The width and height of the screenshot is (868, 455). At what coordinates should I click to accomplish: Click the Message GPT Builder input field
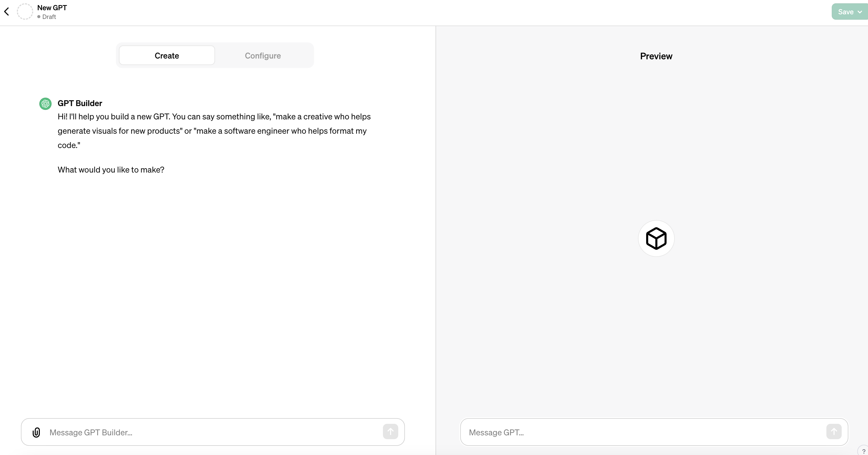tap(212, 432)
